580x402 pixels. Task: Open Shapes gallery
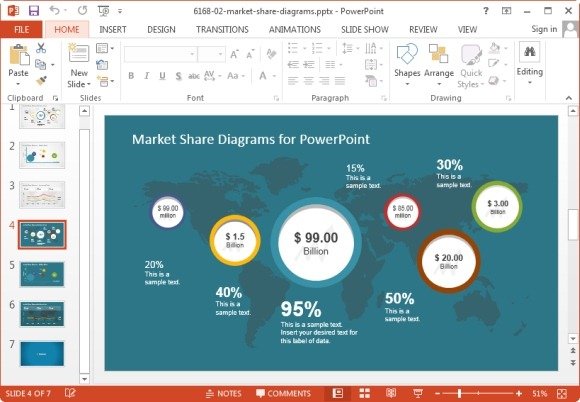[x=407, y=64]
